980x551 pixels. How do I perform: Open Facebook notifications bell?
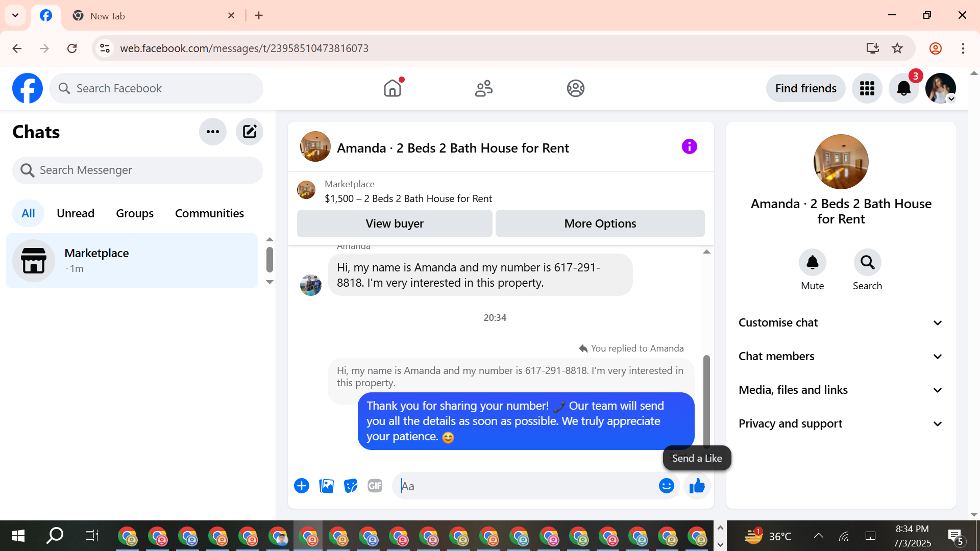pyautogui.click(x=903, y=88)
